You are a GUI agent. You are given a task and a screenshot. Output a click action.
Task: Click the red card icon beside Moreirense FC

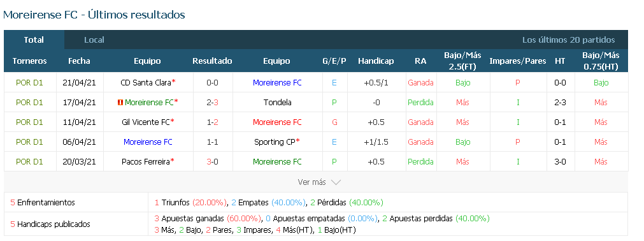[120, 103]
